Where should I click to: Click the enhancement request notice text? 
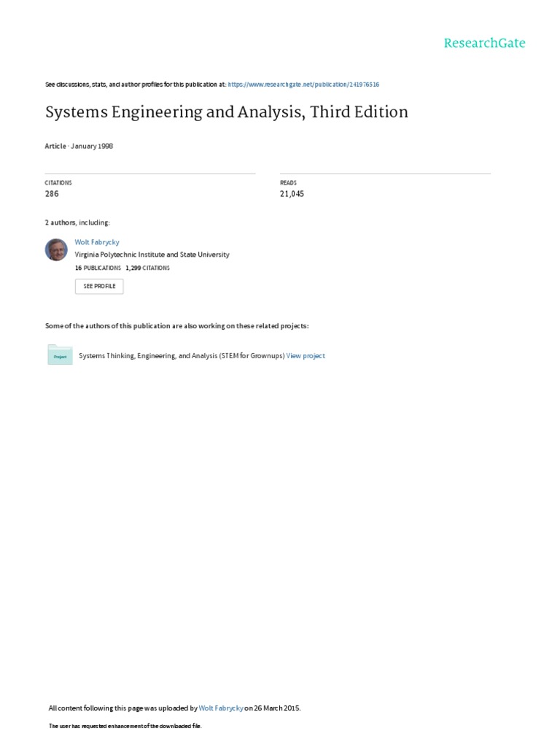pos(125,726)
